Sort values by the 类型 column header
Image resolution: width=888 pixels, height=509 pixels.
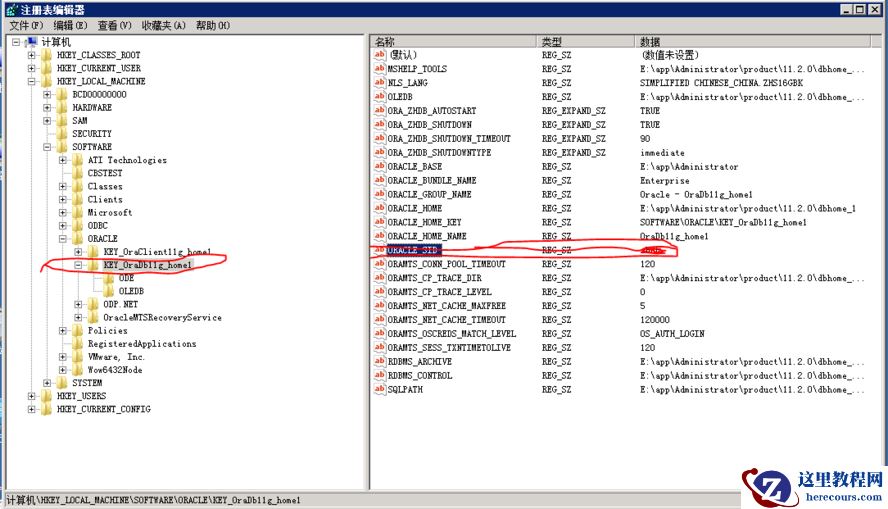pyautogui.click(x=586, y=41)
